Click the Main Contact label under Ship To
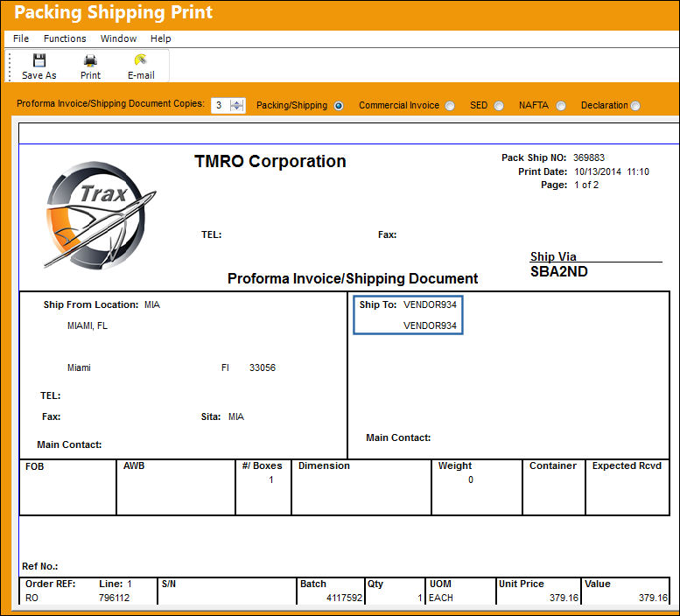 pos(398,437)
